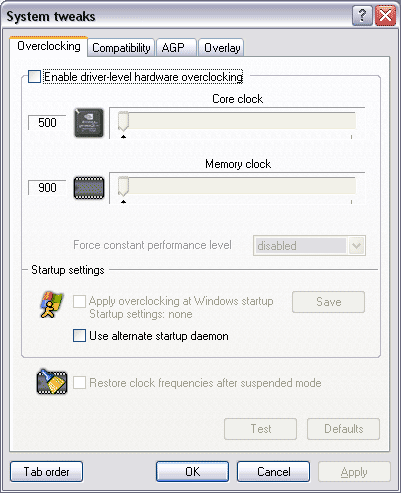
Task: Select the Overlay tab
Action: point(221,48)
